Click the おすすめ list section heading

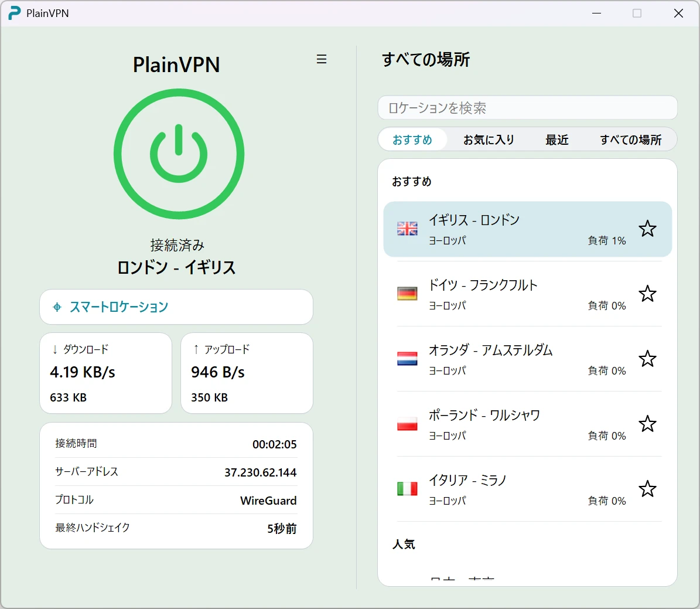(x=412, y=181)
